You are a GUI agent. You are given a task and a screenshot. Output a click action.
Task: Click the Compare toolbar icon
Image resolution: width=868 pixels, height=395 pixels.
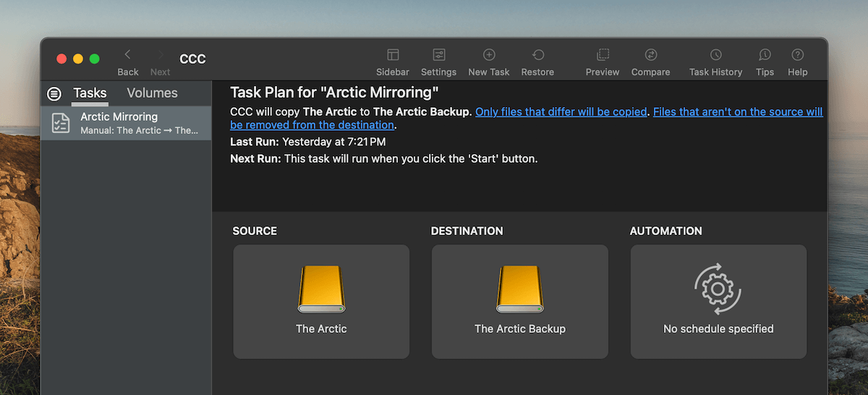tap(650, 56)
